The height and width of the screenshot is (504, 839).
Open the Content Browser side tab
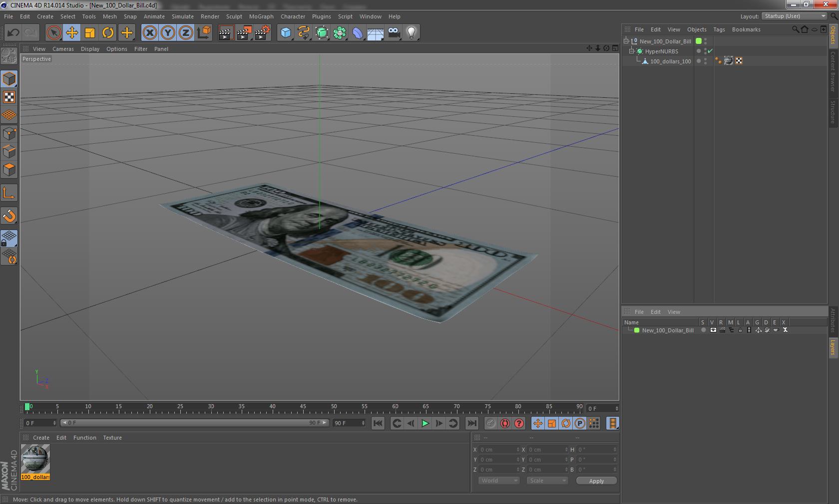coord(833,71)
